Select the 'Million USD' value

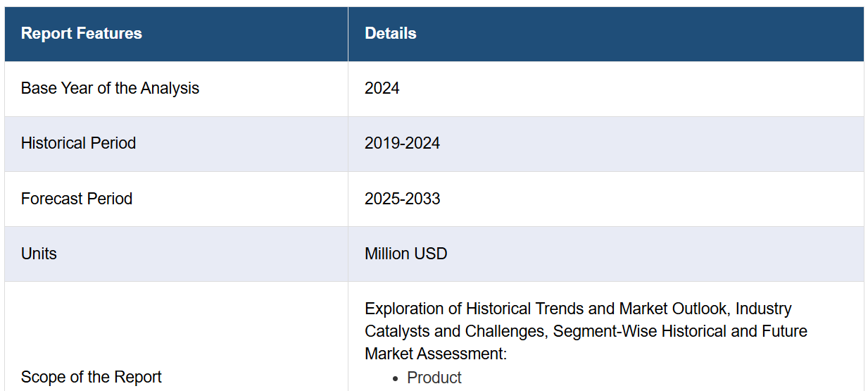[x=405, y=254]
